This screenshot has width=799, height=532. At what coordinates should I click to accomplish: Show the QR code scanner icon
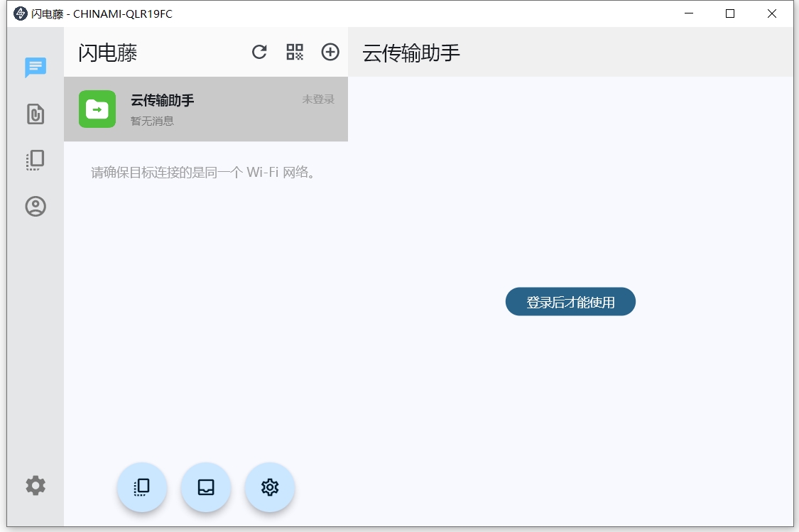tap(295, 52)
